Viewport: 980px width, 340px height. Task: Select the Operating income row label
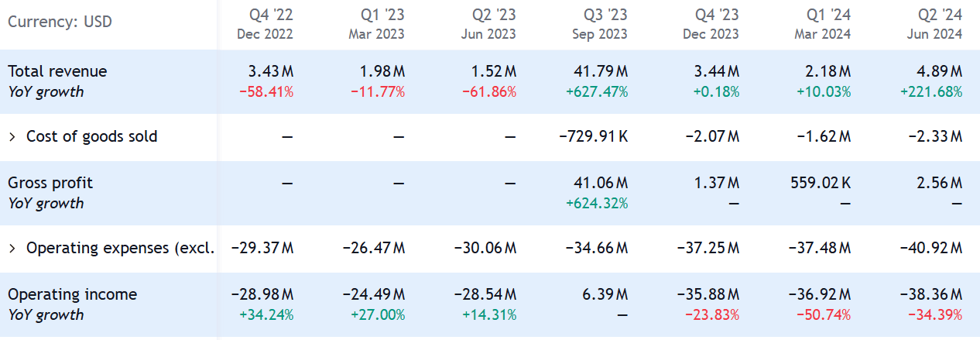pos(72,294)
